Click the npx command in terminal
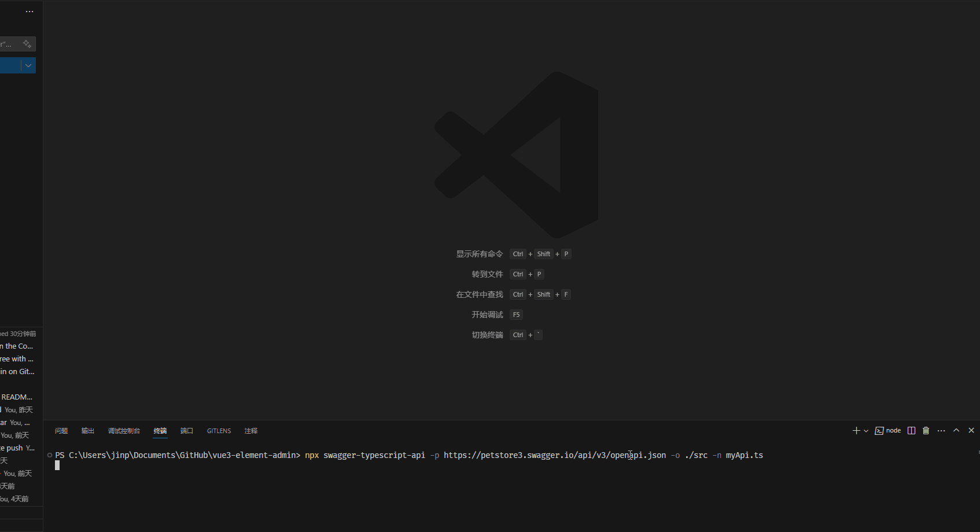980x532 pixels. [312, 456]
